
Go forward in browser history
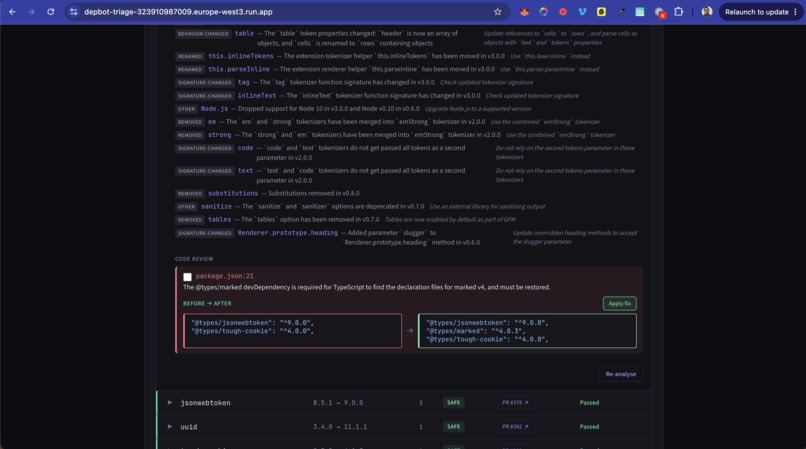pos(31,12)
